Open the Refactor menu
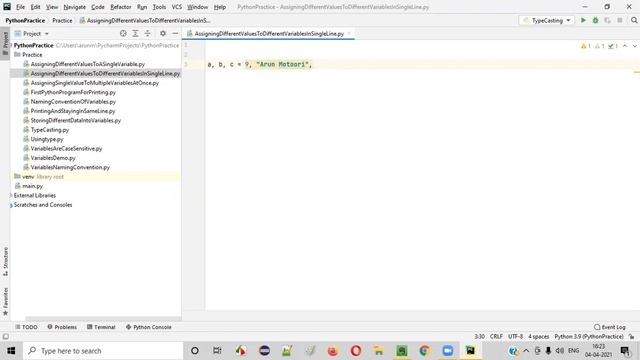 tap(121, 7)
